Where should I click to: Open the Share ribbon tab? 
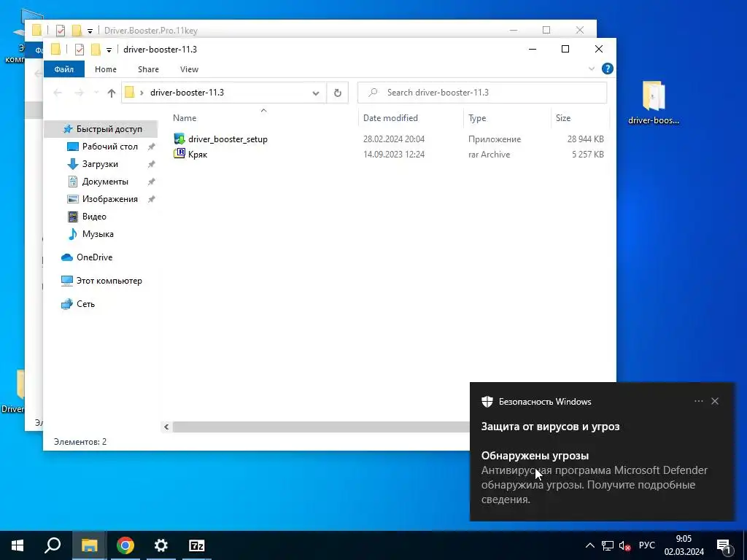click(148, 69)
